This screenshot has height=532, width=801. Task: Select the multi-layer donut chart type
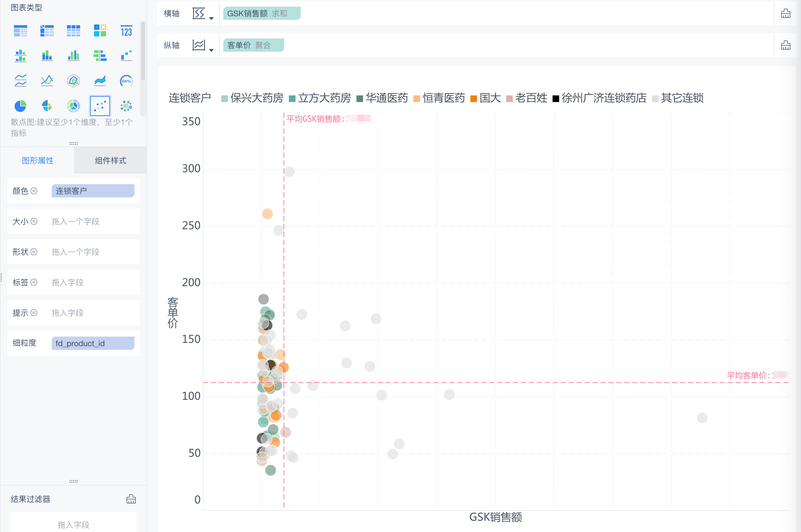pos(73,106)
